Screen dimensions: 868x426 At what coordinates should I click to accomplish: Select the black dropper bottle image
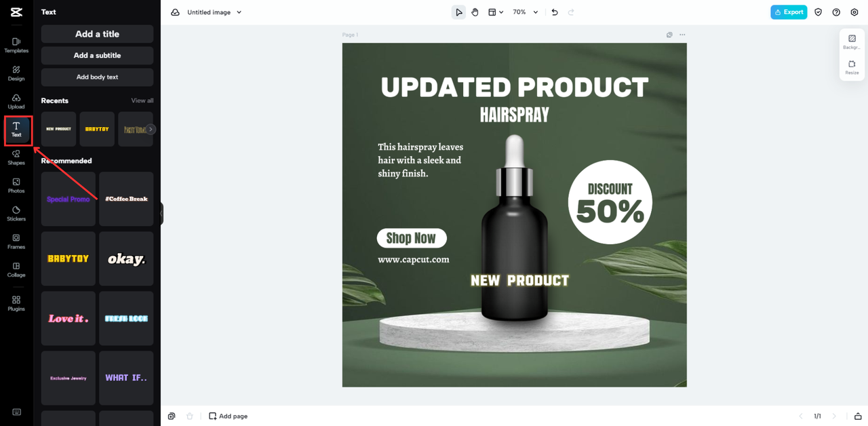click(x=515, y=227)
